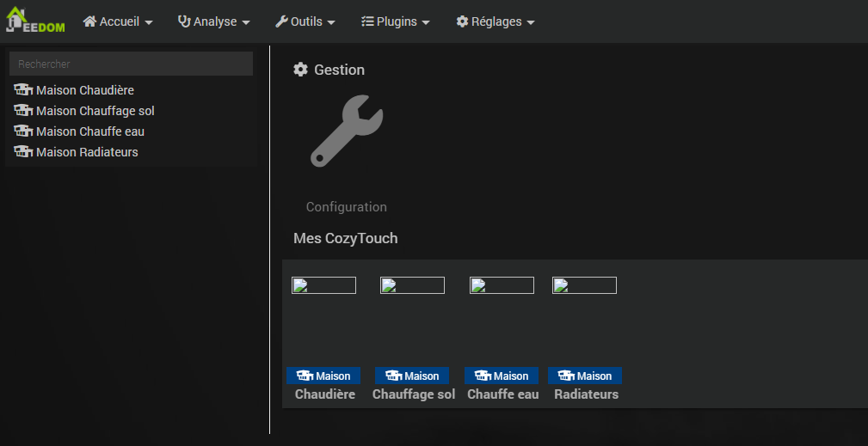The width and height of the screenshot is (868, 446).
Task: Click the Maison badge above Chauffe eau
Action: pyautogui.click(x=502, y=376)
